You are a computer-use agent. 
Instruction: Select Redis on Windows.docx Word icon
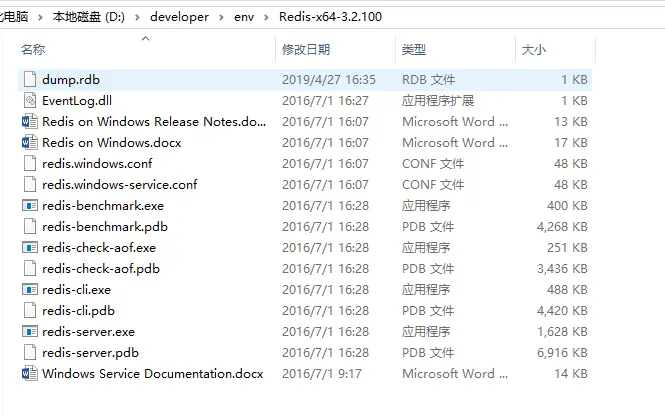click(30, 142)
